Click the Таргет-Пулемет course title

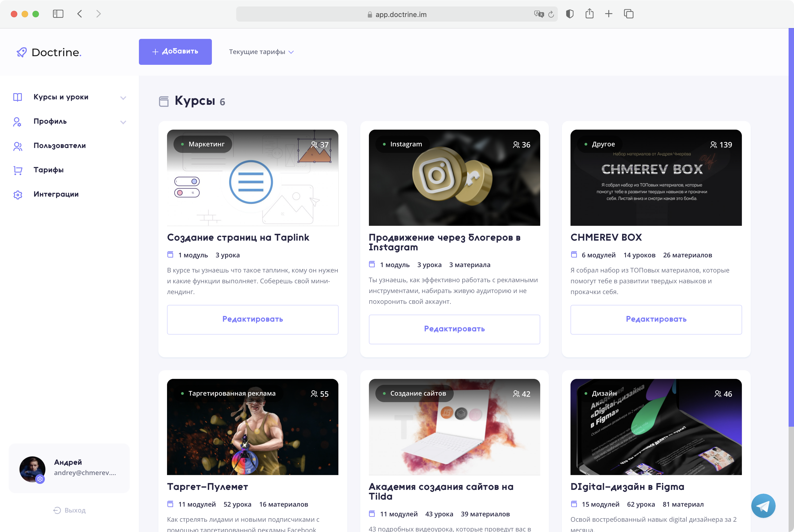click(207, 487)
